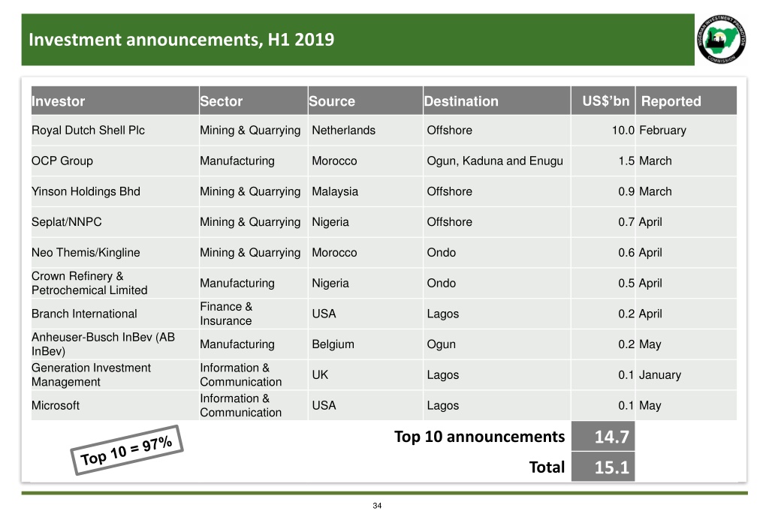Image resolution: width=769 pixels, height=532 pixels.
Task: Click 'Malaysia' in the Source column
Action: [x=335, y=191]
